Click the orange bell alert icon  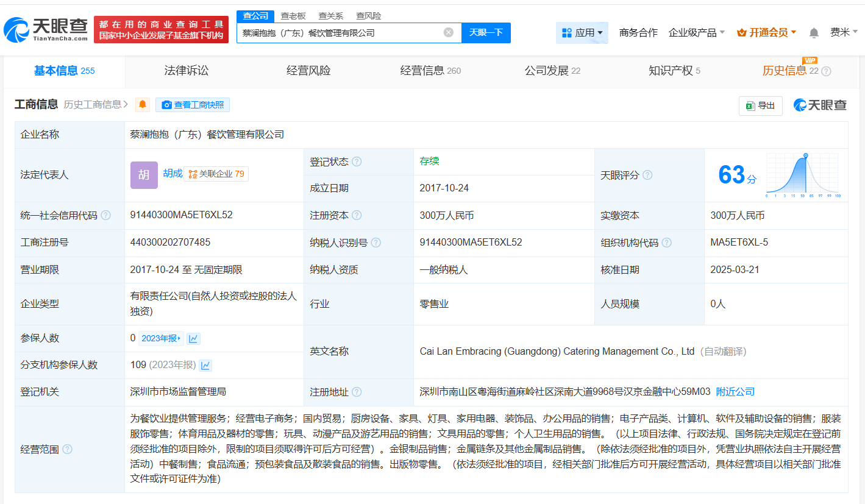click(142, 105)
